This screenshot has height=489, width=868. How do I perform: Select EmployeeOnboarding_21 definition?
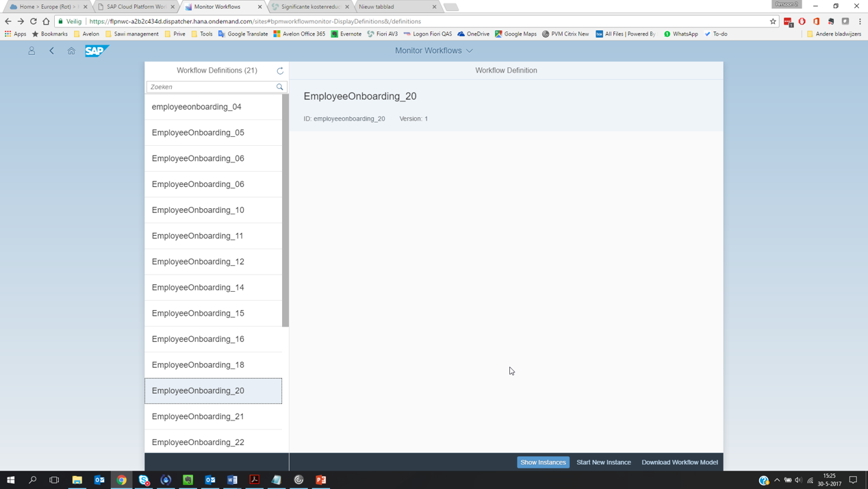tap(214, 416)
